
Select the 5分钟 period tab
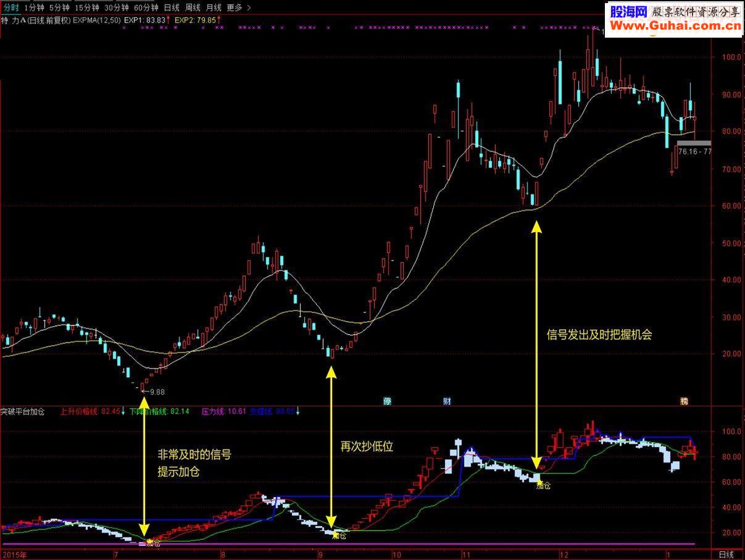pos(60,7)
